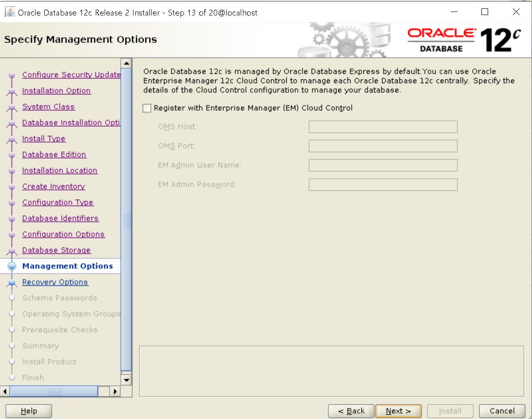
Task: Click the Finish step label
Action: (x=33, y=378)
